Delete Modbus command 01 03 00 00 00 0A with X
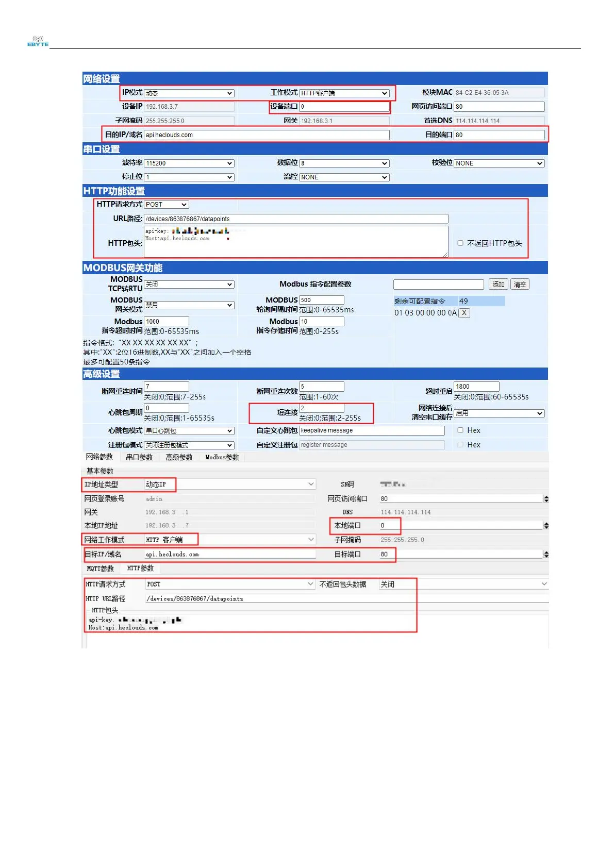 [x=464, y=313]
